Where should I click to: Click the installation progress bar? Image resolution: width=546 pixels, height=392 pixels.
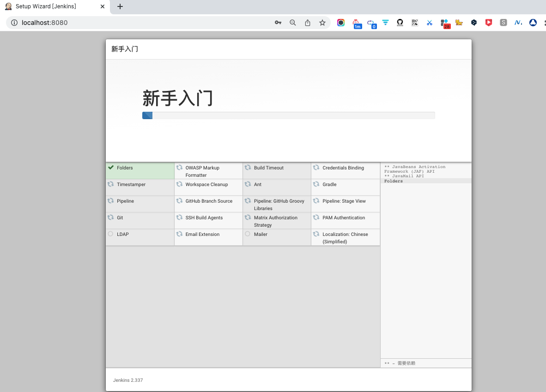click(288, 115)
